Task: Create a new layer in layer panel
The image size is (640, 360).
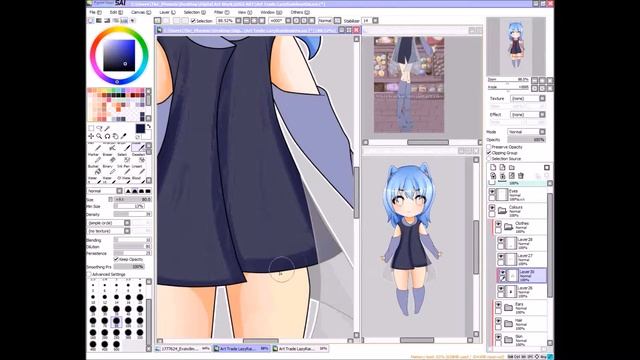Action: (x=493, y=167)
